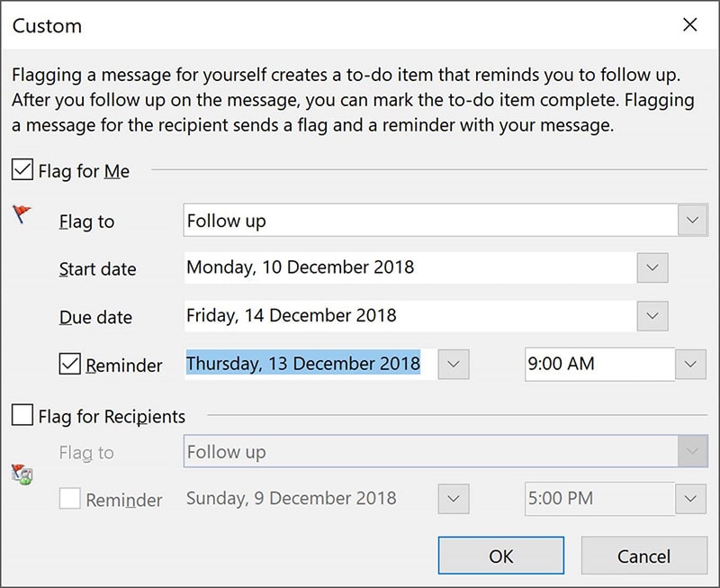This screenshot has width=720, height=588.
Task: Expand the Sunday, 9 December date dropdown
Action: (454, 499)
